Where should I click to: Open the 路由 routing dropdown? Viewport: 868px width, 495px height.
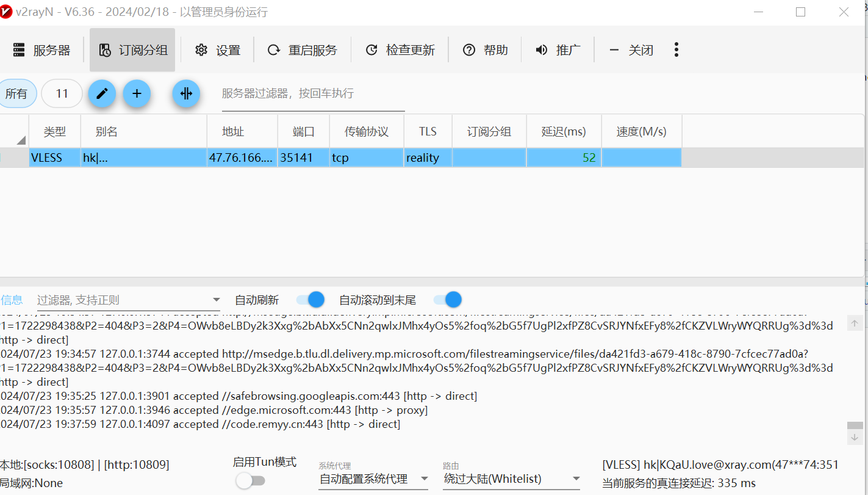[x=512, y=479]
